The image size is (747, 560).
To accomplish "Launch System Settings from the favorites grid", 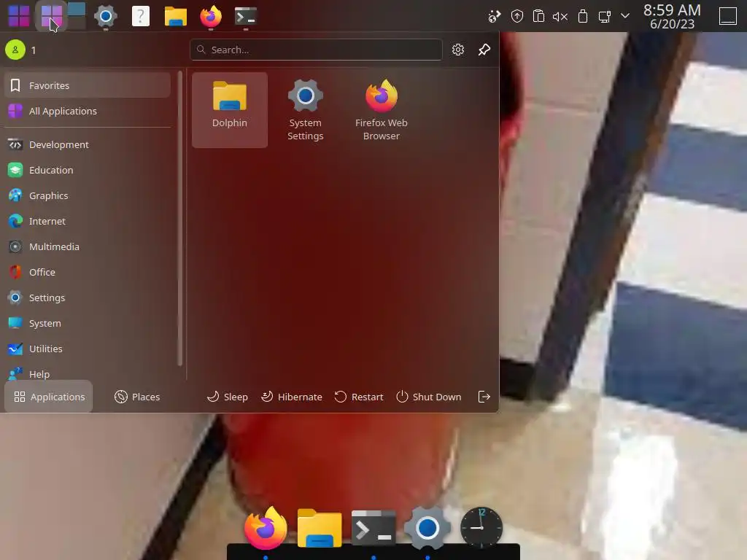I will coord(306,110).
